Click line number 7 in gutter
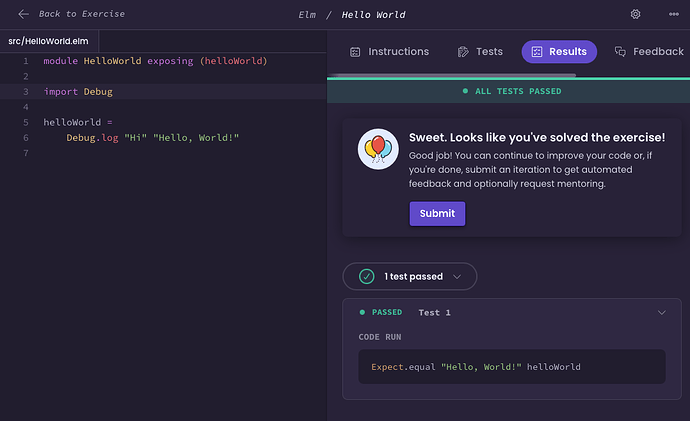Image resolution: width=690 pixels, height=421 pixels. pos(26,153)
